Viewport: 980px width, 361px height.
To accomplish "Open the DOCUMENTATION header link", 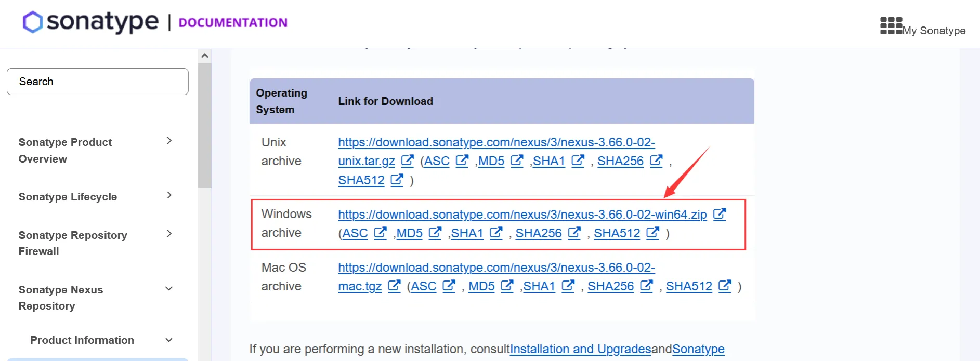I will (x=233, y=23).
